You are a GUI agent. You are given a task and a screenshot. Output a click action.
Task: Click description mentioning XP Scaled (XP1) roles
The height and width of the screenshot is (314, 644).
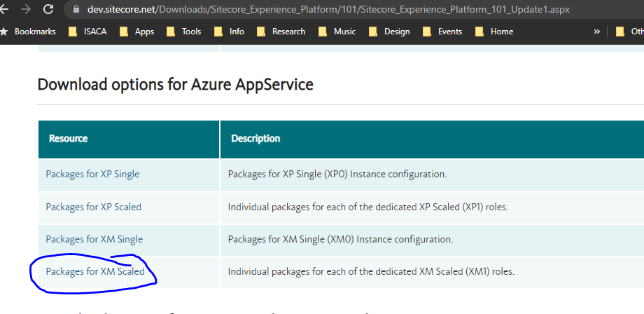tap(368, 207)
